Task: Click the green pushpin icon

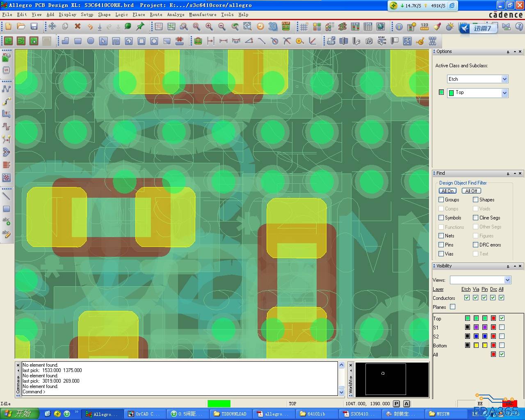Action: click(141, 27)
